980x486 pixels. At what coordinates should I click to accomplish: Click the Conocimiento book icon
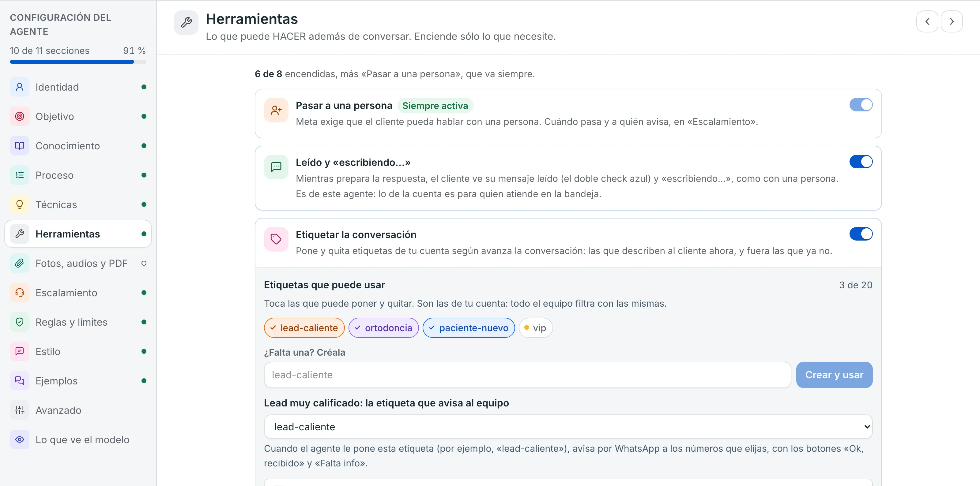19,146
